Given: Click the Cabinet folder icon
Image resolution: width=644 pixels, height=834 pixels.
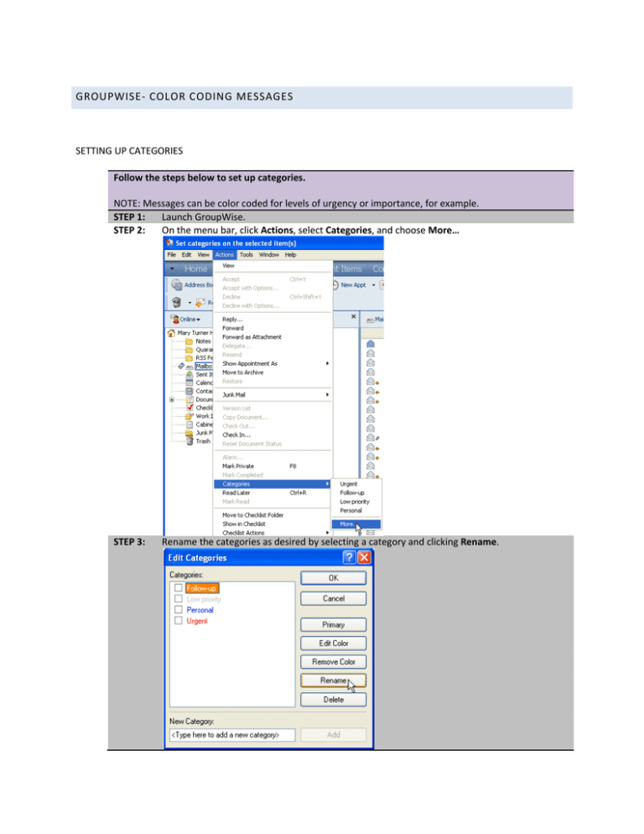Looking at the screenshot, I should pyautogui.click(x=190, y=425).
